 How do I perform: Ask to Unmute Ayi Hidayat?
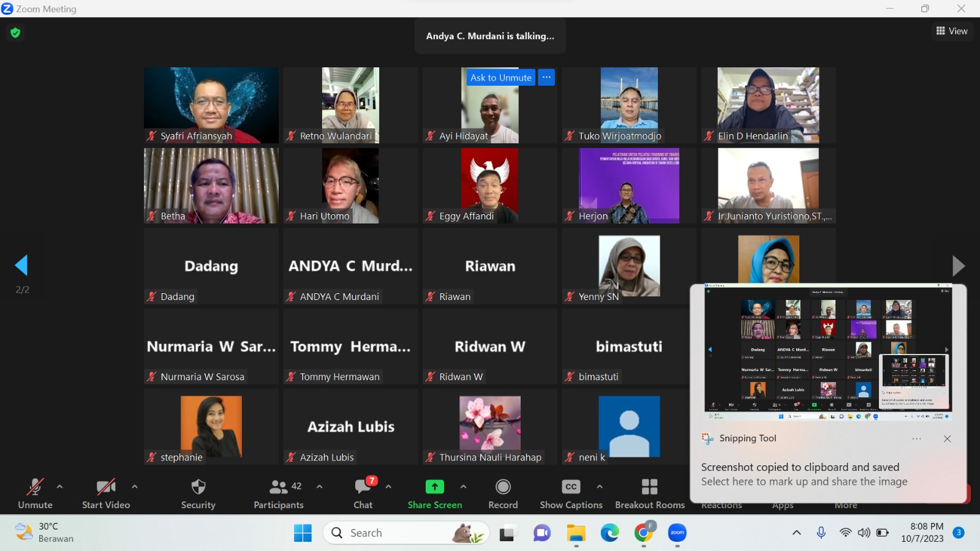500,78
